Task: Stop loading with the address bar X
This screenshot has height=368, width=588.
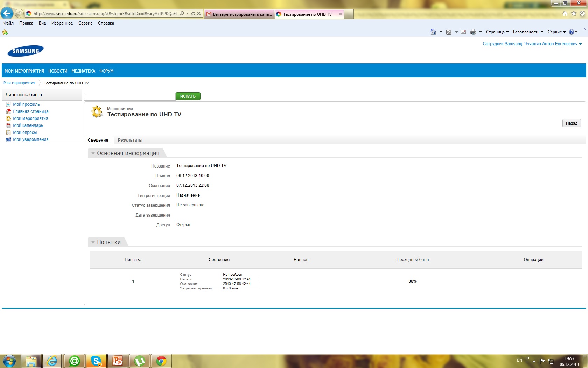Action: 199,14
